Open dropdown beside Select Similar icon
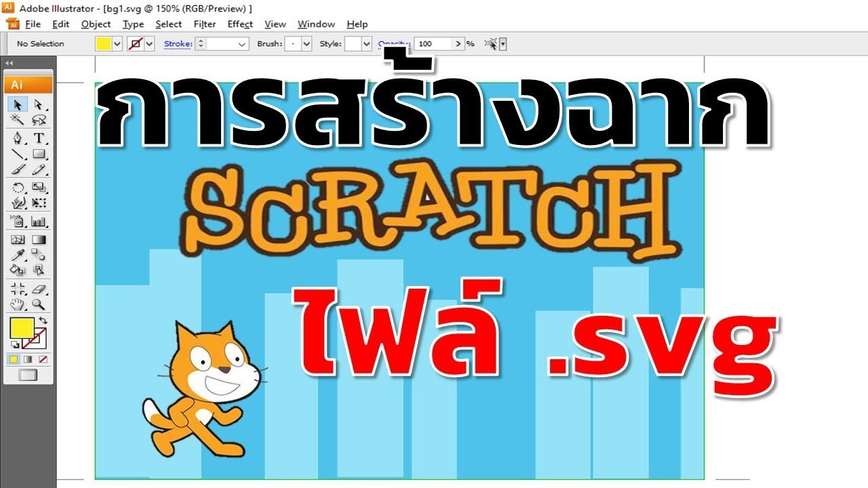The image size is (868, 488). click(503, 44)
